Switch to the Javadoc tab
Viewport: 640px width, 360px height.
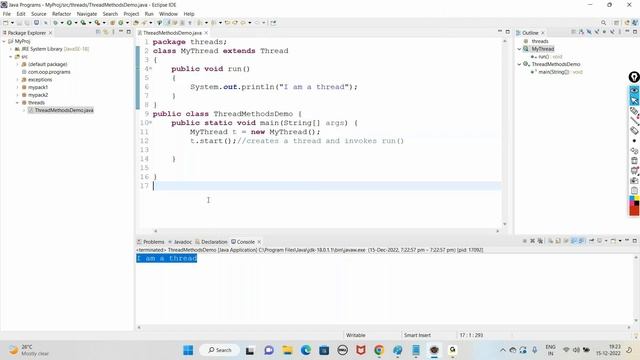tap(180, 242)
